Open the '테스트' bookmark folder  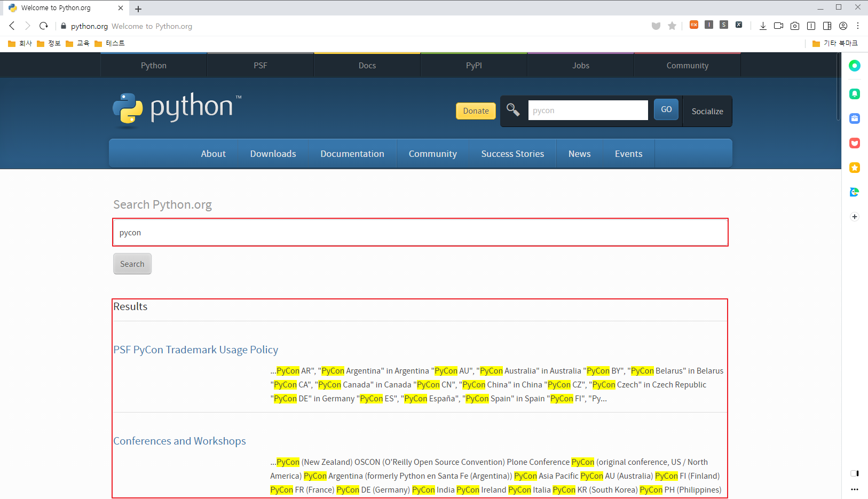(109, 43)
